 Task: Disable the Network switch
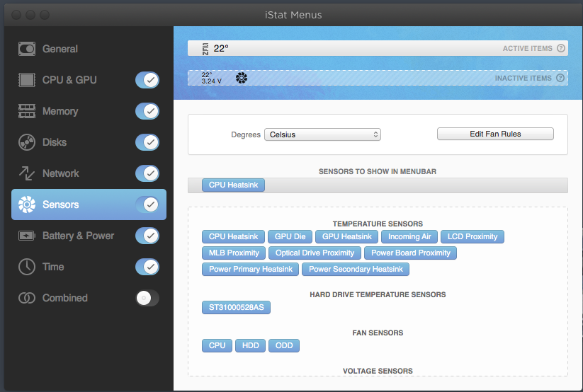point(147,173)
